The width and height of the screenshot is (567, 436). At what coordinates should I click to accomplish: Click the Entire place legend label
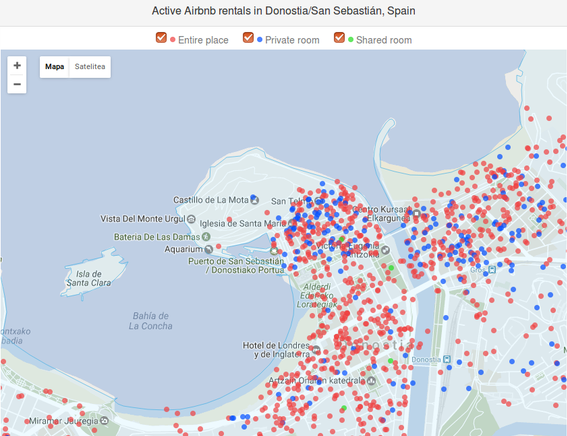203,40
